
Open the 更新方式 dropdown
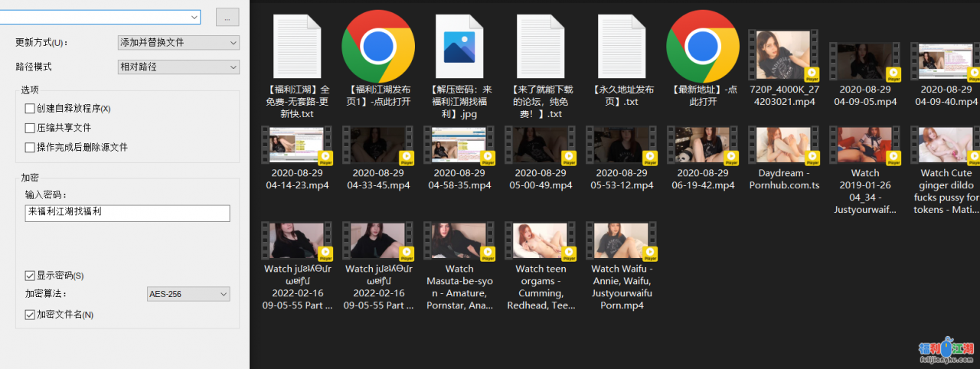tap(178, 42)
